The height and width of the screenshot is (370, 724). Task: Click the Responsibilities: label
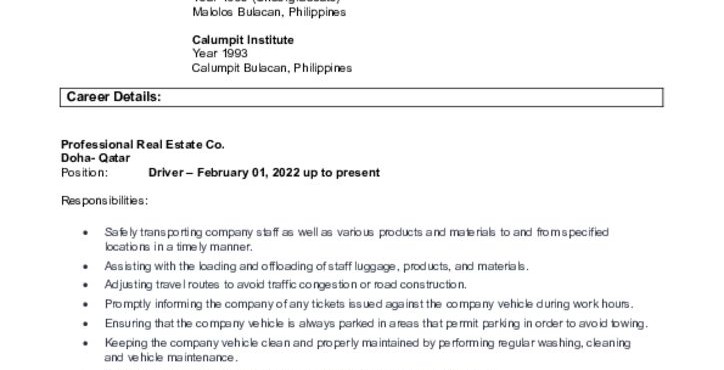(x=105, y=201)
